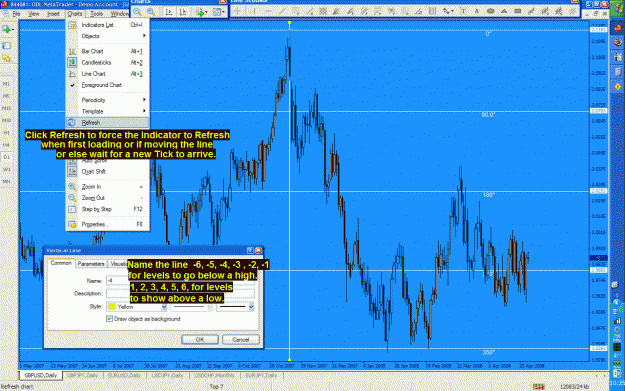Switch to GBPUSD,Daily chart tab
Viewport: 625px width, 391px height.
[41, 375]
